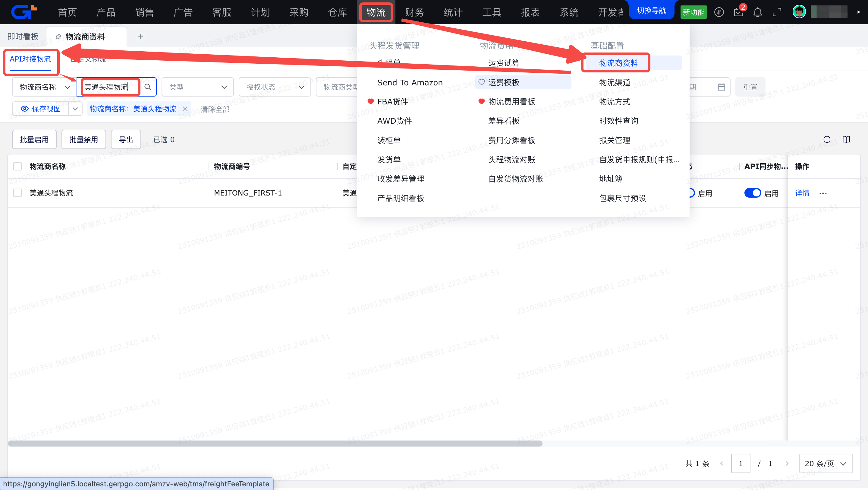Open the 财务 top menu

(x=414, y=12)
